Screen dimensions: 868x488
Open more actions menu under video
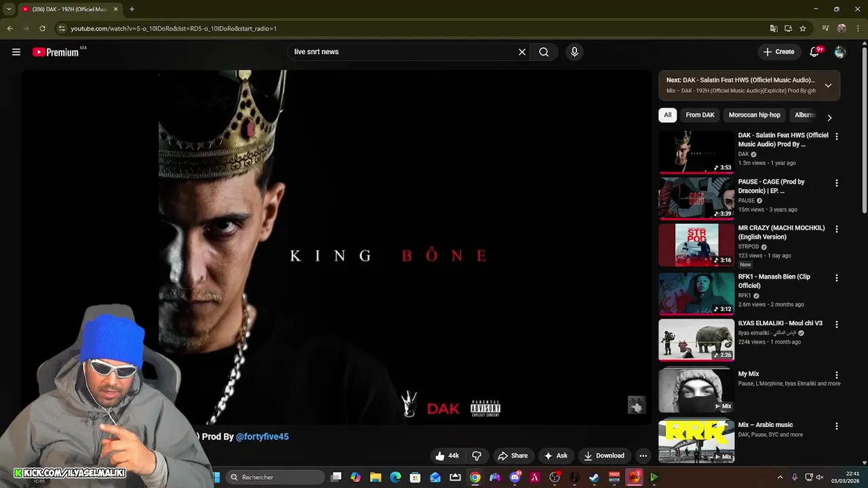click(x=643, y=455)
